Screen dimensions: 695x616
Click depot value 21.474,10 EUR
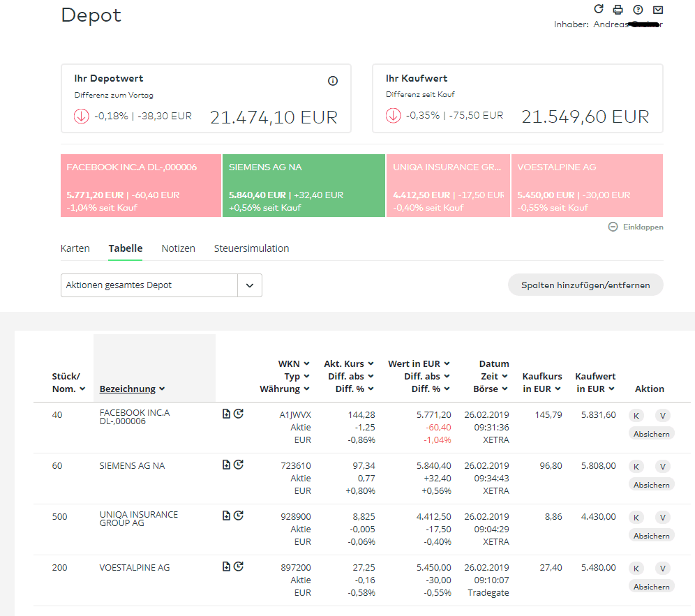tap(274, 117)
